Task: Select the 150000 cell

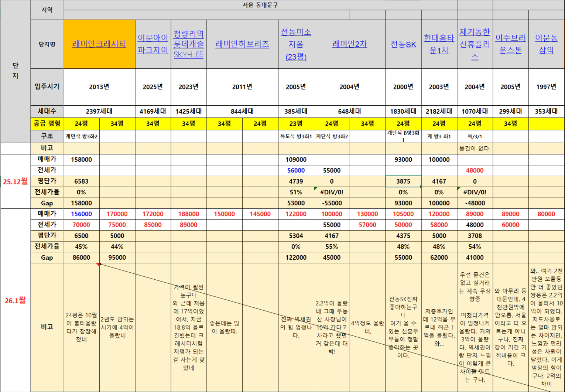Action: pyautogui.click(x=225, y=214)
